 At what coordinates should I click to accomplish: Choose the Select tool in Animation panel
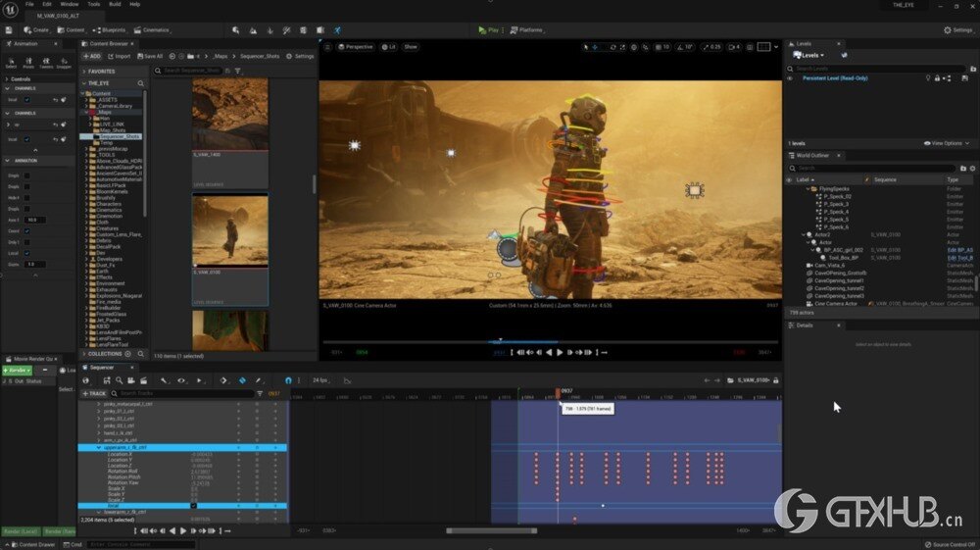[x=11, y=63]
